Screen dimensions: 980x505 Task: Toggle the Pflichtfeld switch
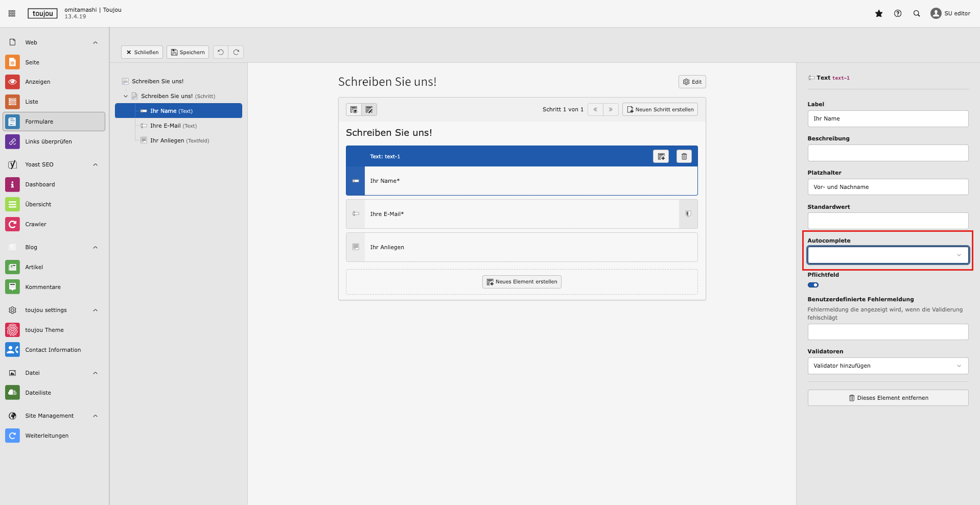(813, 285)
